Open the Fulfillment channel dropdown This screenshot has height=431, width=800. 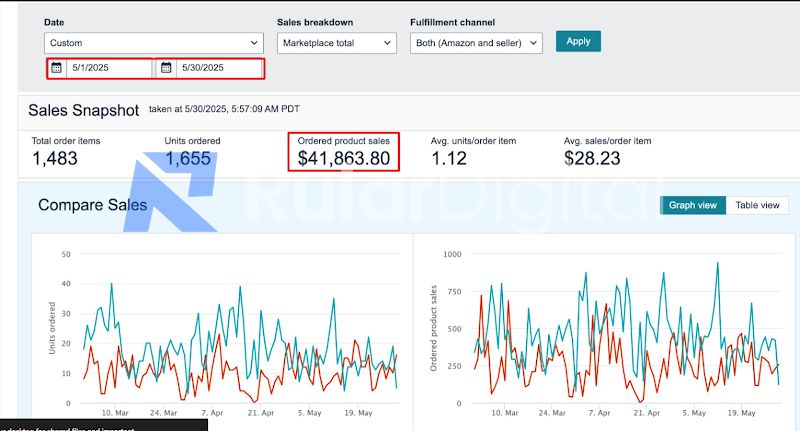(476, 43)
